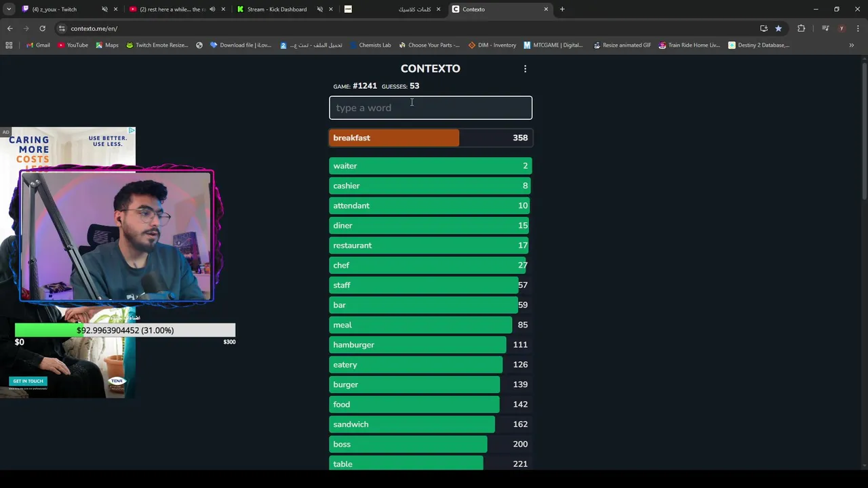This screenshot has height=488, width=868.
Task: Go back to the previous page
Action: (x=9, y=28)
